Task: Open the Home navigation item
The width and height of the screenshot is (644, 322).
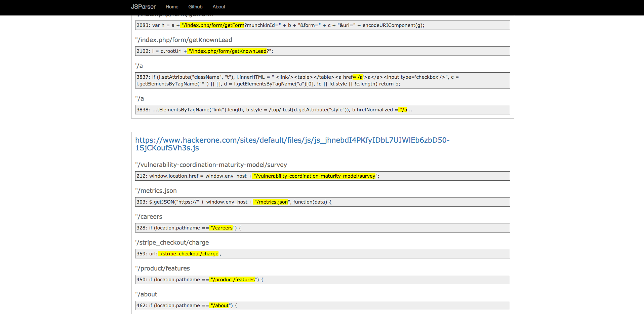Action: (172, 7)
